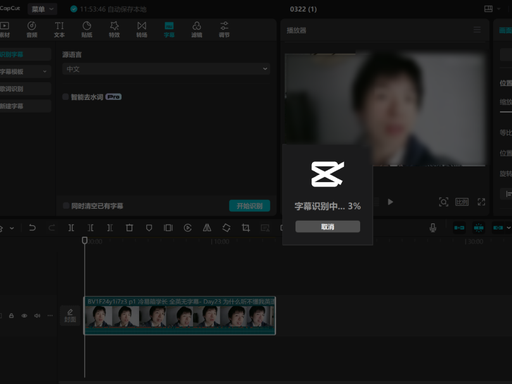Image resolution: width=512 pixels, height=384 pixels.
Task: Start voice recording with microphone icon
Action: point(433,228)
